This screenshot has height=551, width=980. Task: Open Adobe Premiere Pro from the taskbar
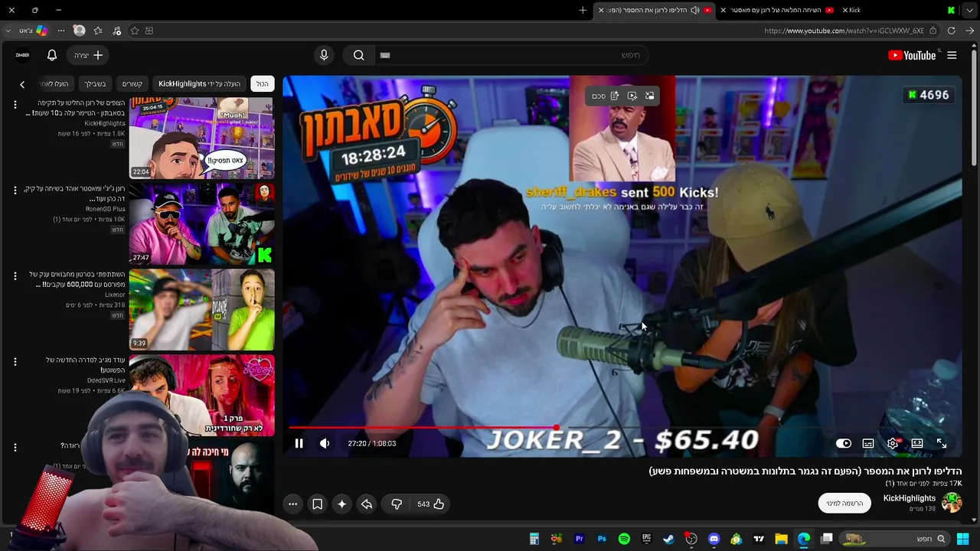(x=579, y=539)
